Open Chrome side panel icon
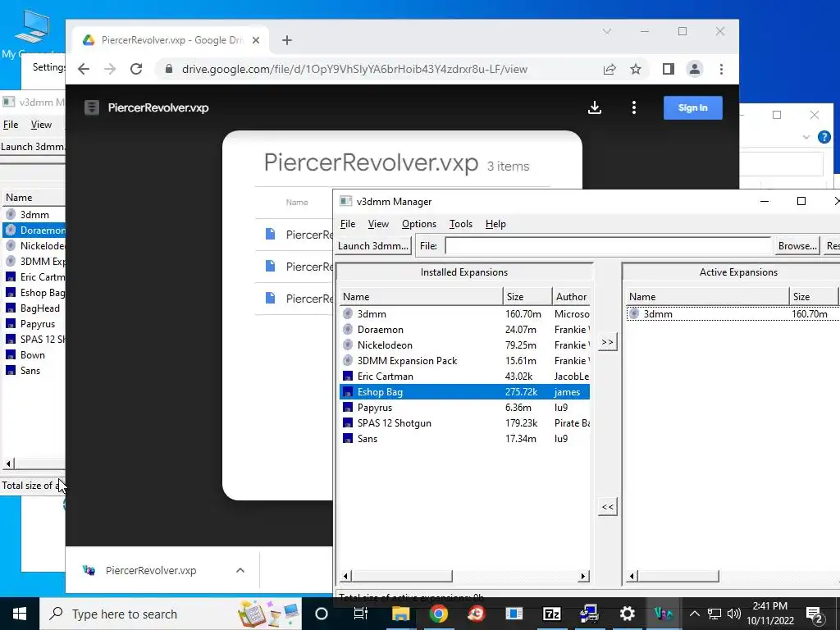 click(x=668, y=69)
